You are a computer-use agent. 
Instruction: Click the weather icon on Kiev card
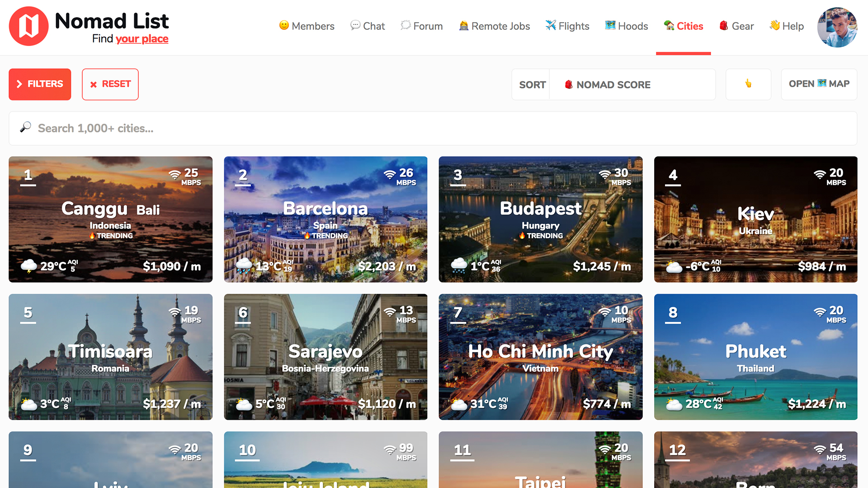pos(674,267)
